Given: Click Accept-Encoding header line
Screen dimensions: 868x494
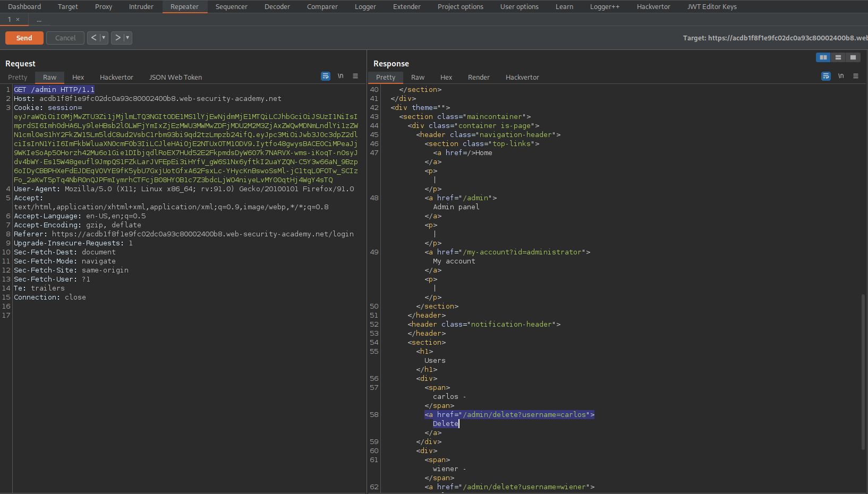Looking at the screenshot, I should 78,225.
